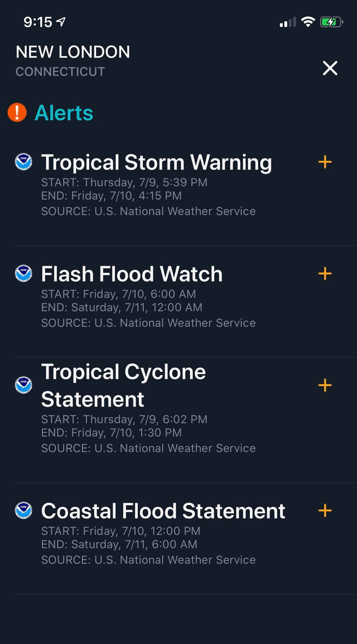Open the Tropical Storm Warning title
The height and width of the screenshot is (644, 357).
tap(156, 162)
